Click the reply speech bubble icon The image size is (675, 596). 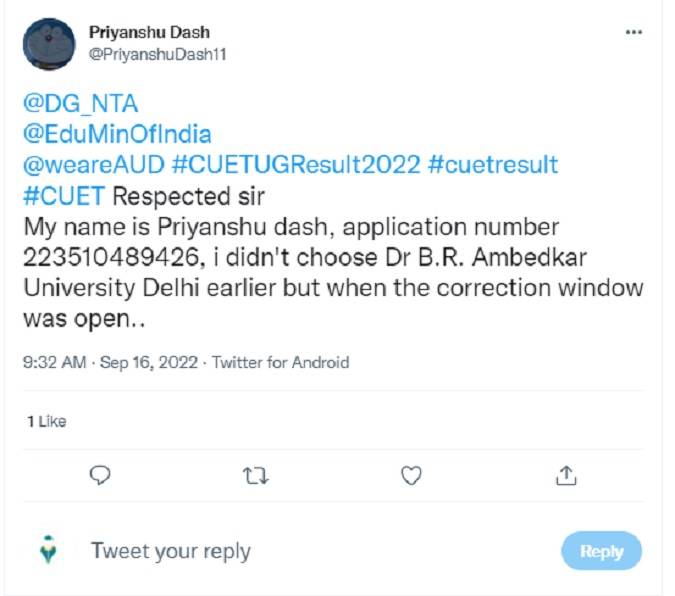tap(100, 476)
